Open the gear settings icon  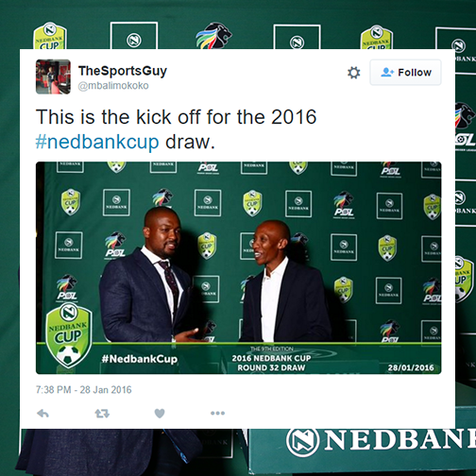pyautogui.click(x=353, y=73)
